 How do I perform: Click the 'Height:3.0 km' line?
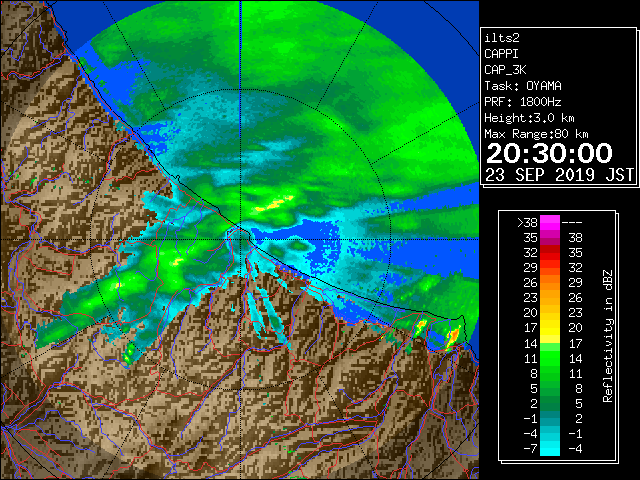(x=529, y=118)
